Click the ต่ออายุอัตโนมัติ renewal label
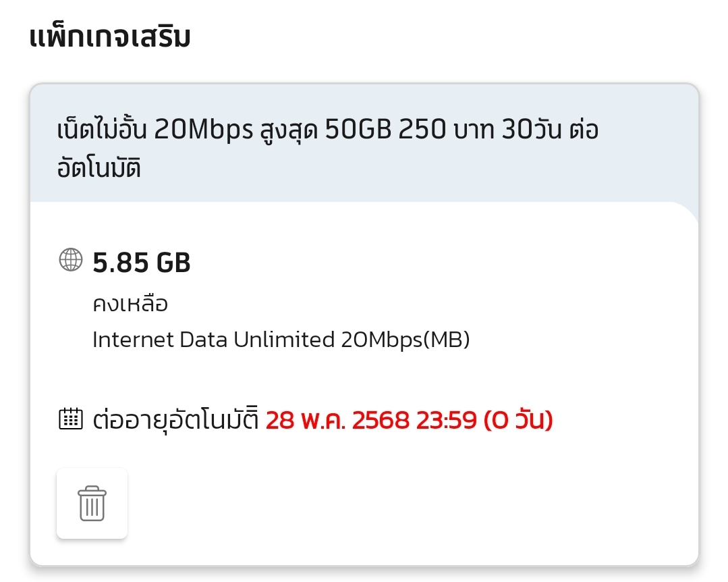 (175, 419)
